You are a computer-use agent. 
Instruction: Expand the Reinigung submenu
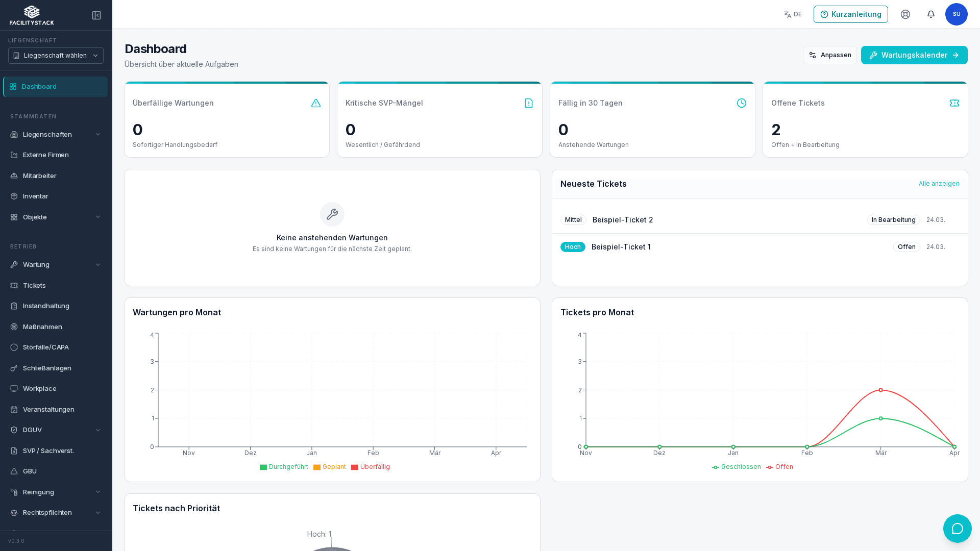[56, 492]
